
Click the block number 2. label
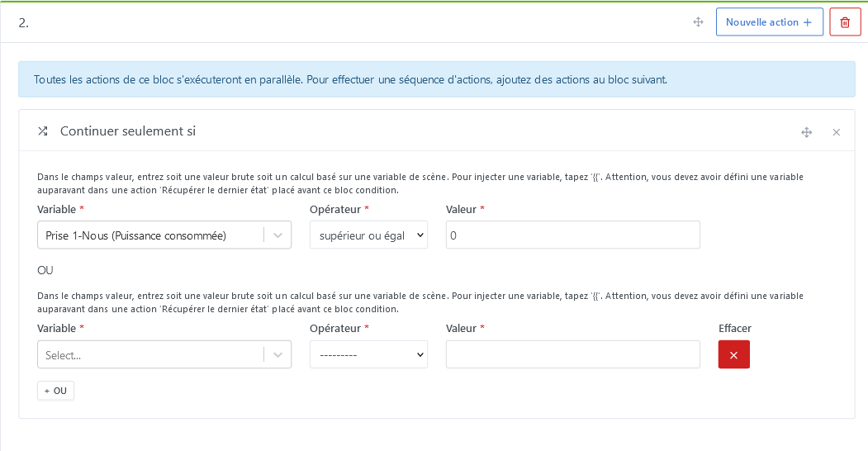point(24,23)
